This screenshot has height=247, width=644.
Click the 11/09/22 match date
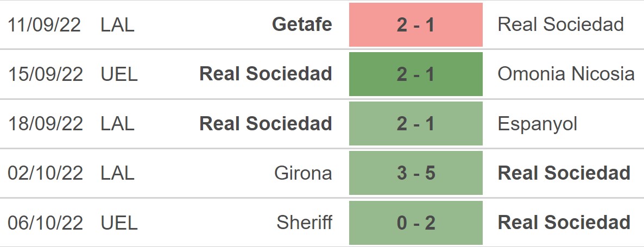(x=45, y=25)
